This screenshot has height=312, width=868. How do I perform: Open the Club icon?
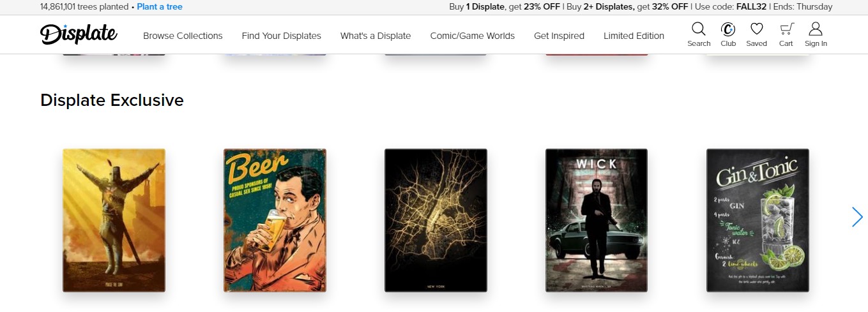pyautogui.click(x=728, y=29)
